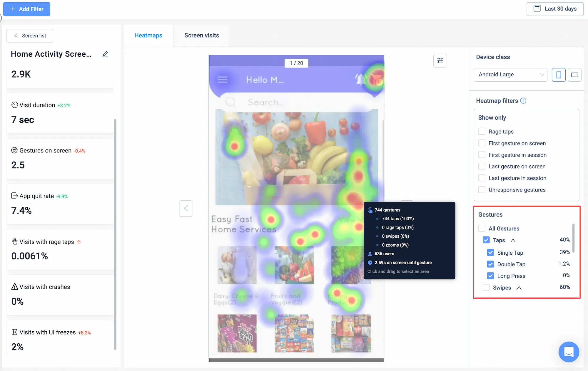Screen dimensions: 588x371
Task: Select portrait phone orientation icon
Action: point(559,75)
